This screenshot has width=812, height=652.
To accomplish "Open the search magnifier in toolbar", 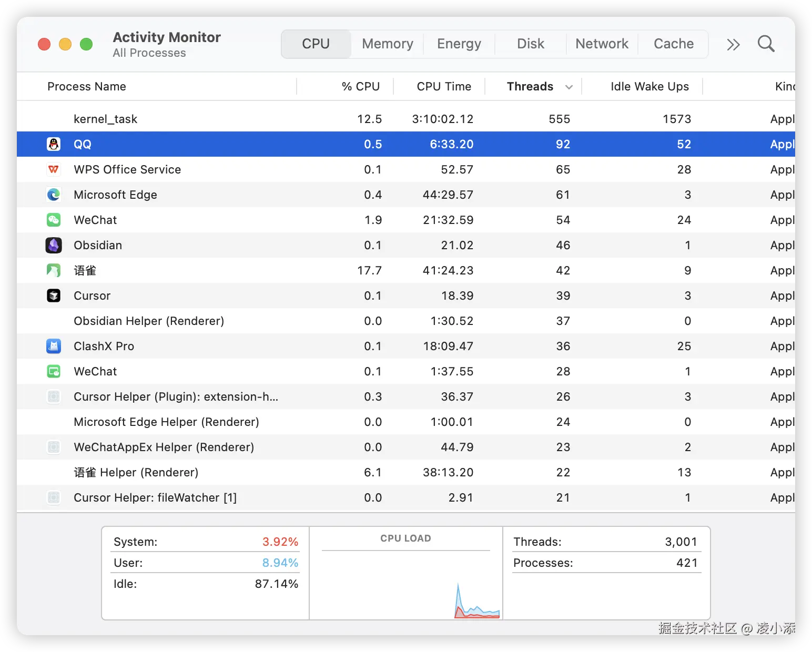I will click(x=766, y=44).
